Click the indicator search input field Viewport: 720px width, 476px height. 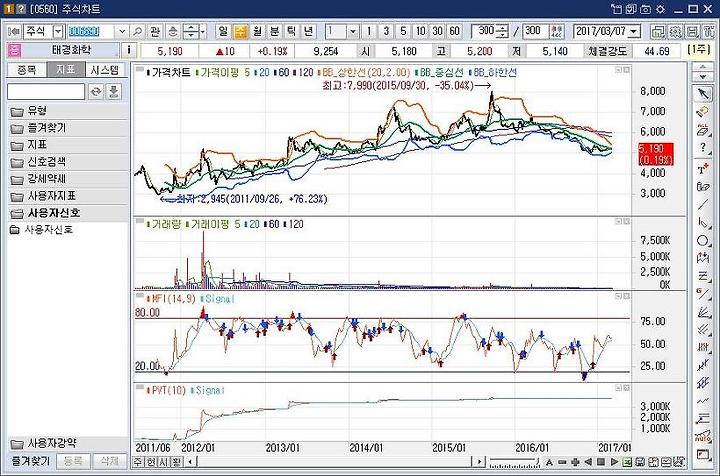(x=46, y=91)
